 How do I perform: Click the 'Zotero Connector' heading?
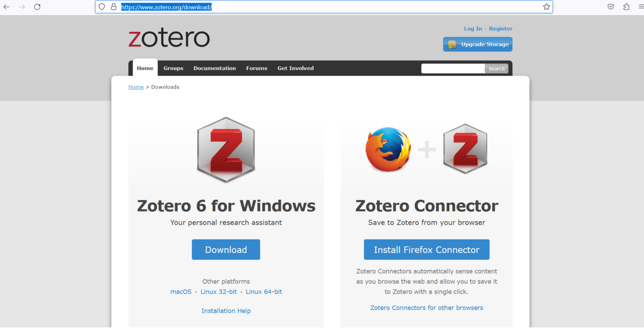click(427, 206)
